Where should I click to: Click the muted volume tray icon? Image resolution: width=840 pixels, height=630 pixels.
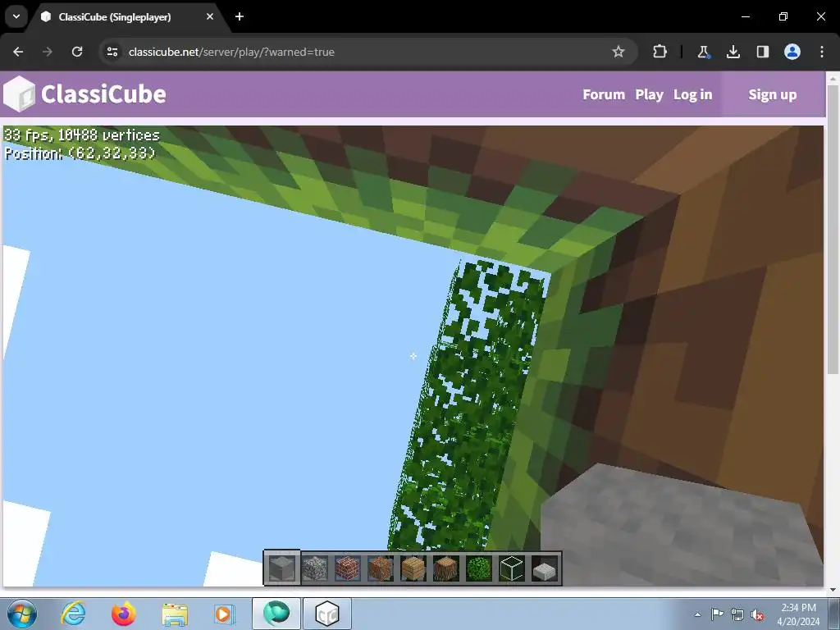click(x=757, y=615)
